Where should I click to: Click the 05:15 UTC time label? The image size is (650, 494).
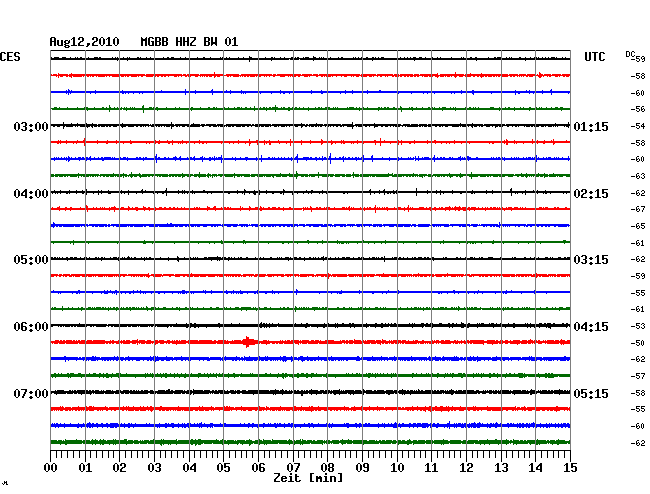tap(591, 393)
